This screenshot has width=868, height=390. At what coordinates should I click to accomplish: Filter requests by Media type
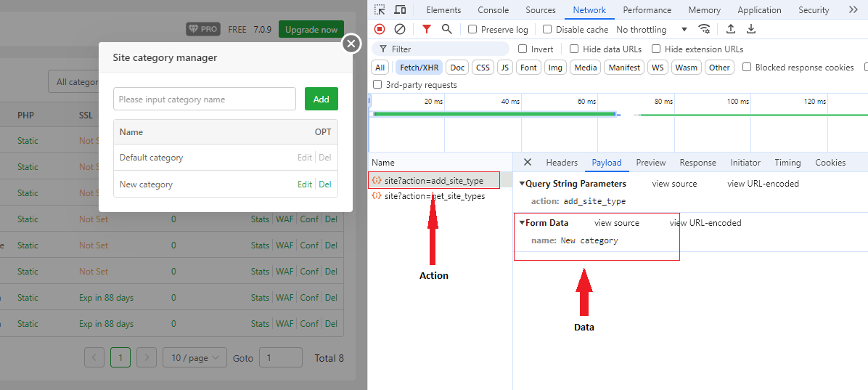pyautogui.click(x=585, y=68)
